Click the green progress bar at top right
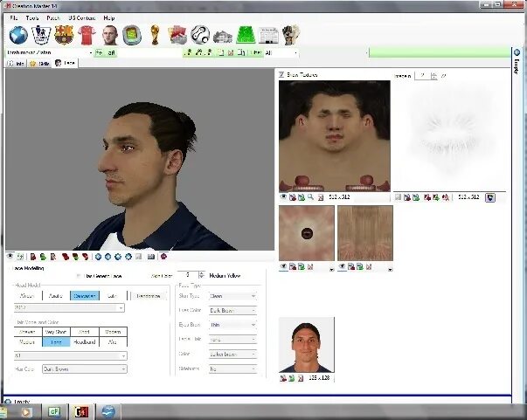 click(440, 52)
